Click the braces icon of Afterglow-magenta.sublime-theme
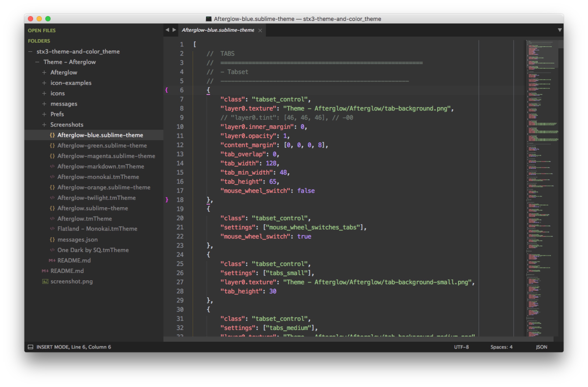Viewport: 588px width, 387px height. (52, 156)
